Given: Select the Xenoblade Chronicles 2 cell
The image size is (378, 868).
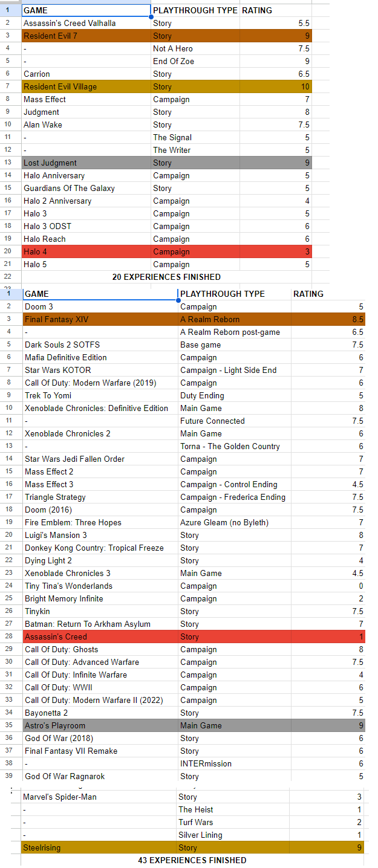Looking at the screenshot, I should [100, 433].
